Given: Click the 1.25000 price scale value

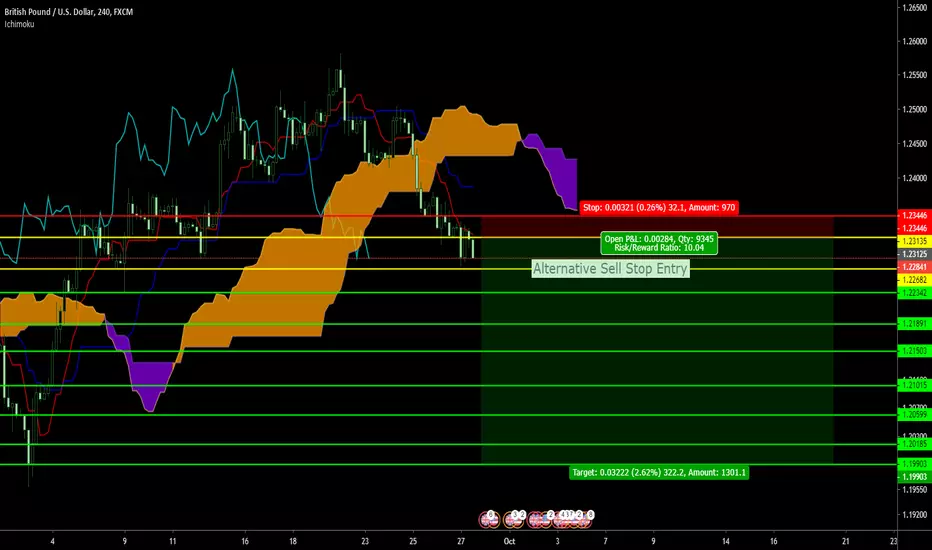Looking at the screenshot, I should click(x=914, y=110).
